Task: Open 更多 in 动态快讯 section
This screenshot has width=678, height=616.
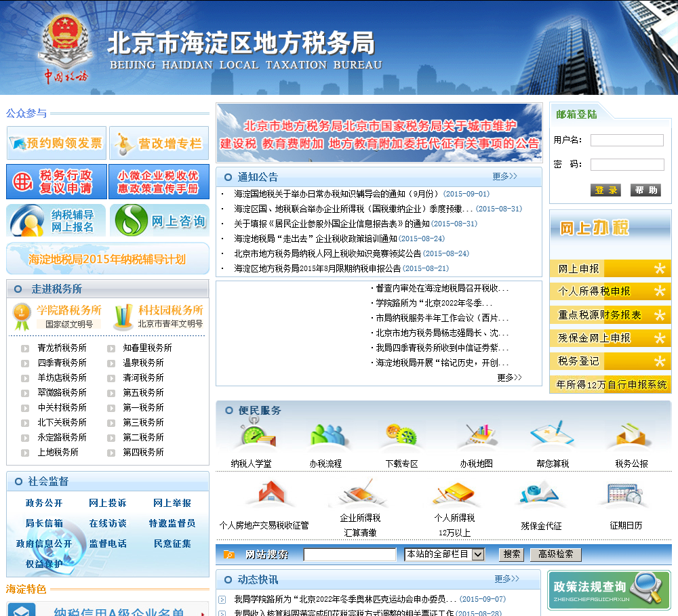Action: 506,579
